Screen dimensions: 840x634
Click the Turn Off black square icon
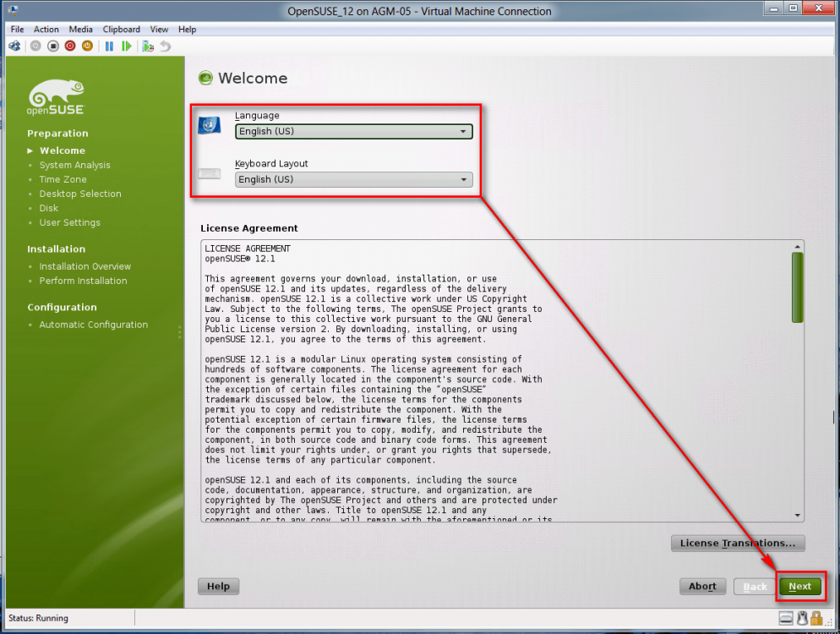point(52,46)
